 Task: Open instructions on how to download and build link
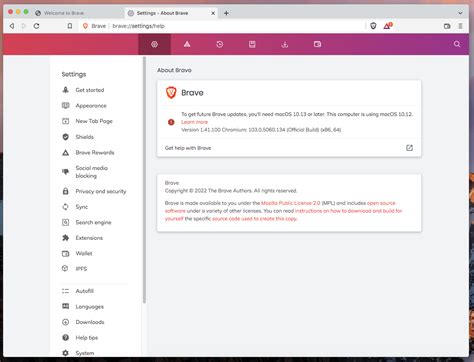283,215
